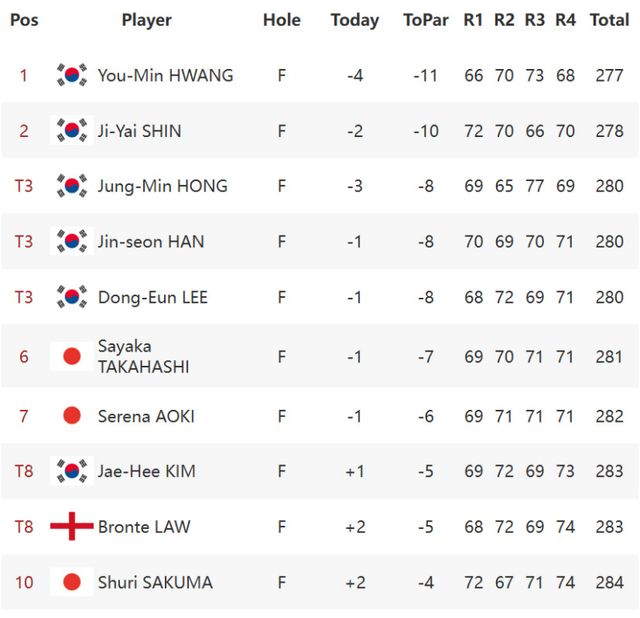The height and width of the screenshot is (618, 640).
Task: Click the England flag beside Bronte LAW
Action: pos(71,527)
